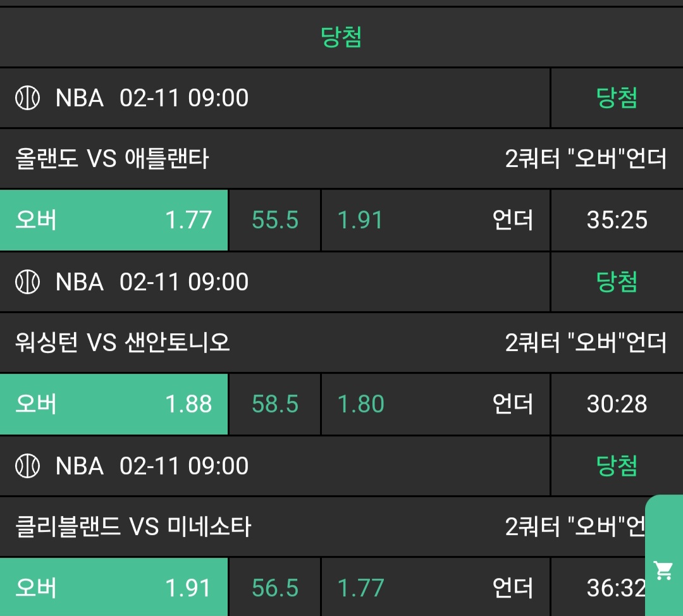The height and width of the screenshot is (616, 683).
Task: Select 오버 1.77 for Orlando vs Atlanta
Action: [114, 220]
